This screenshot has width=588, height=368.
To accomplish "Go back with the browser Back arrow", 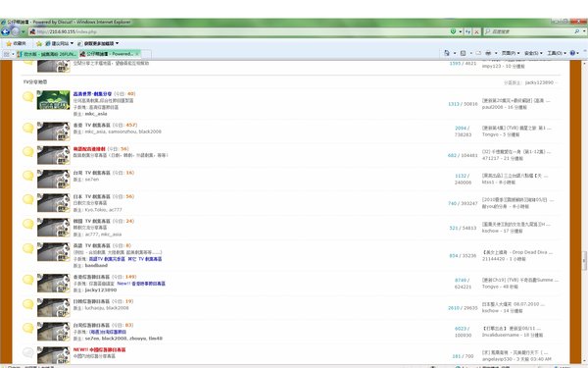I will coord(5,31).
